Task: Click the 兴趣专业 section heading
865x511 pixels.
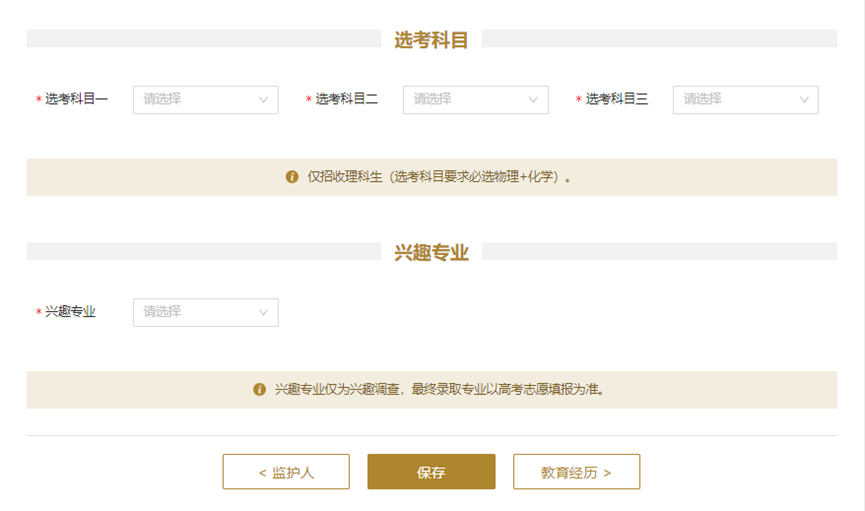Action: [431, 252]
